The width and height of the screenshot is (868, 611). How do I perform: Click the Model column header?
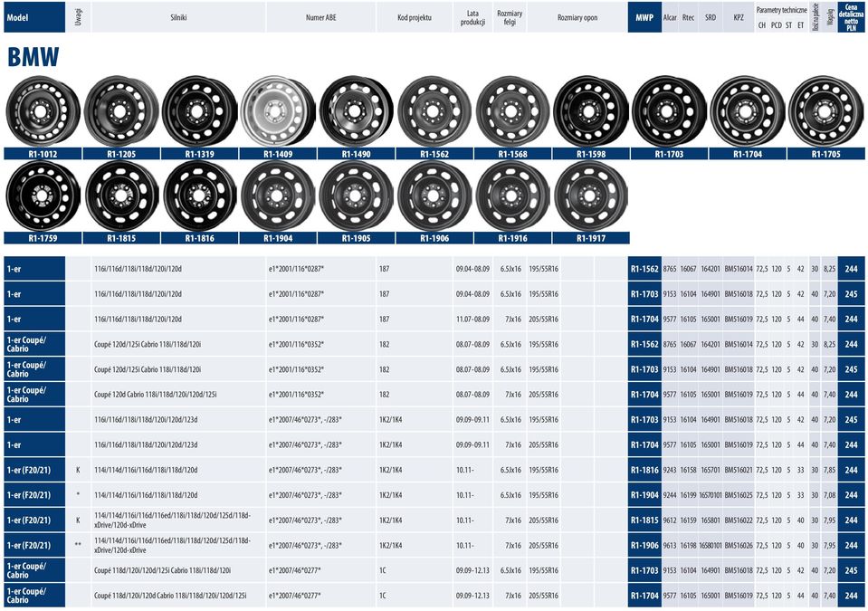34,17
